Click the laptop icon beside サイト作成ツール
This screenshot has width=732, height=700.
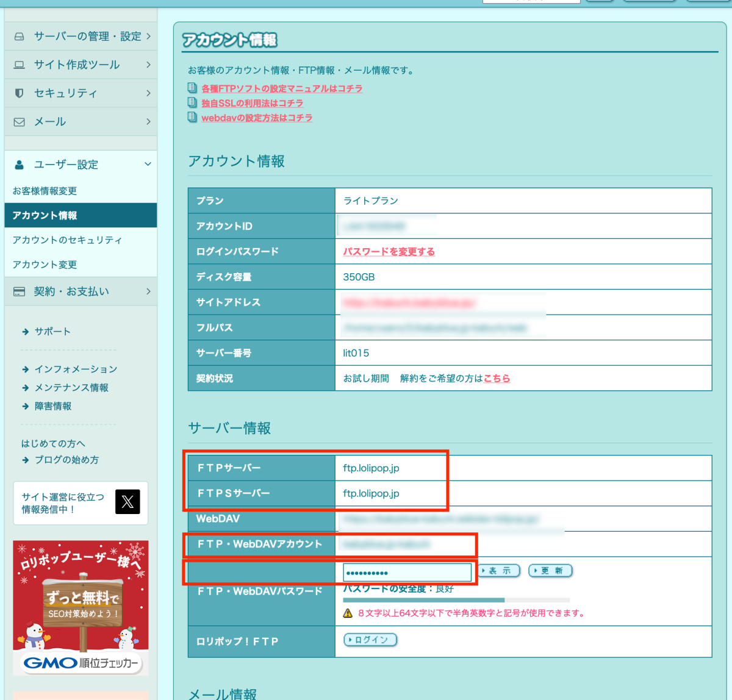coord(20,65)
